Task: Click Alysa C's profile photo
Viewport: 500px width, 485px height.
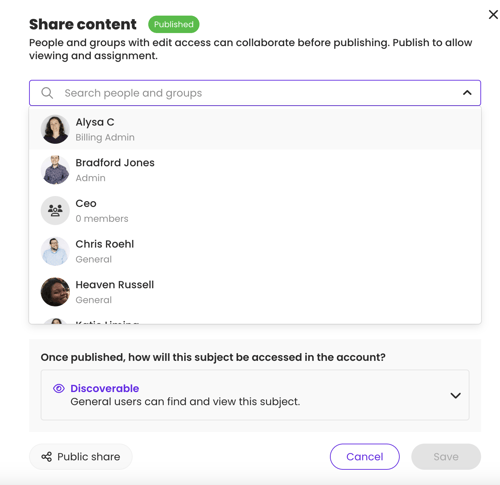Action: coord(55,129)
